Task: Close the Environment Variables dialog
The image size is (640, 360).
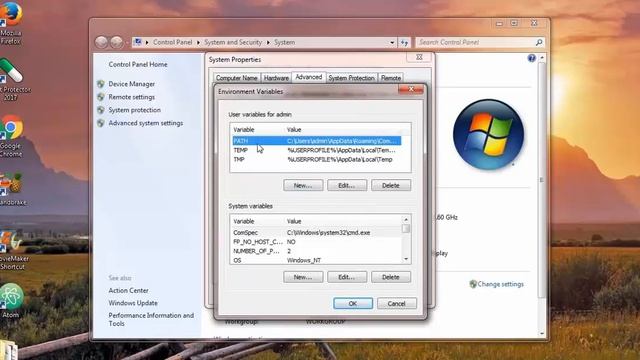Action: [411, 89]
